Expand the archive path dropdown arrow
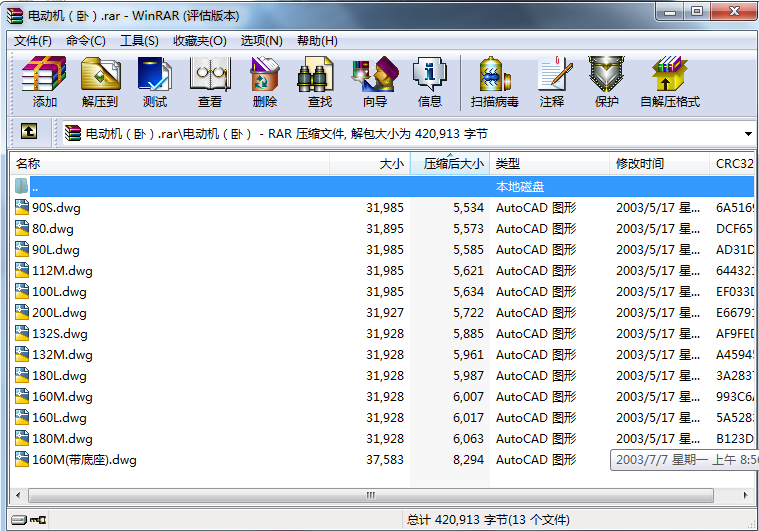This screenshot has width=759, height=531. 748,133
